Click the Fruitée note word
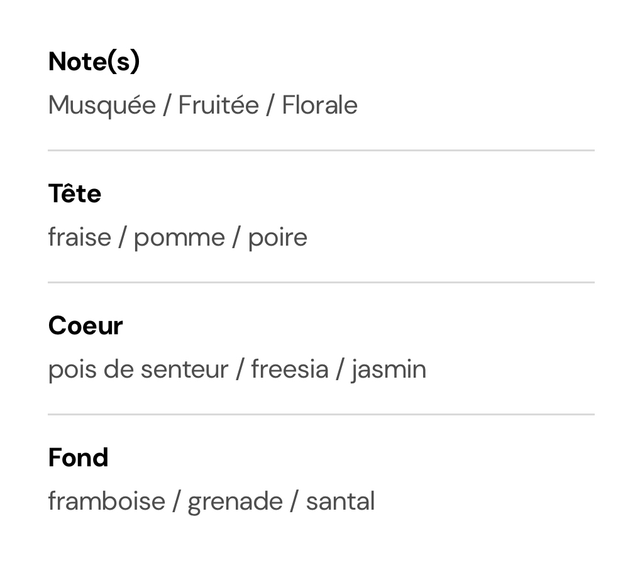 (219, 105)
